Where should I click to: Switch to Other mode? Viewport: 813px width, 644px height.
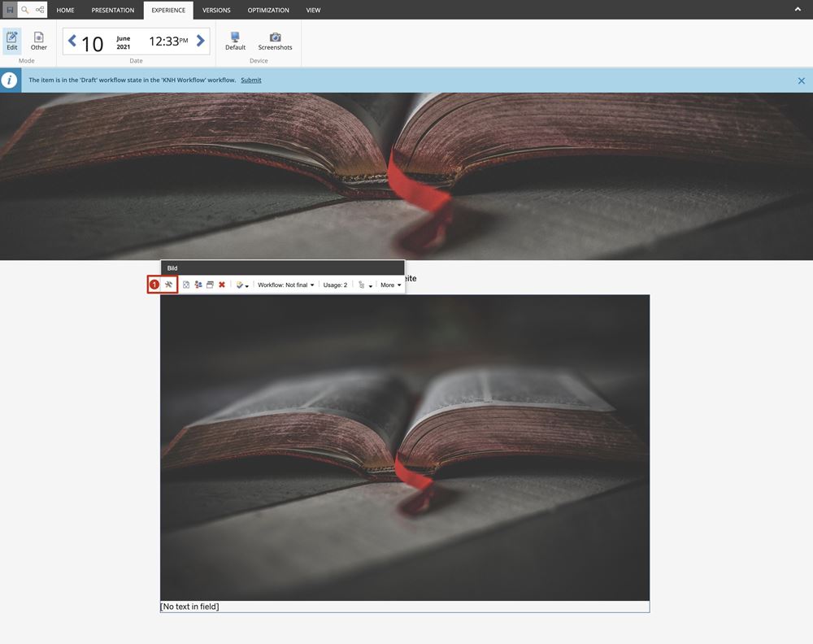pos(39,41)
